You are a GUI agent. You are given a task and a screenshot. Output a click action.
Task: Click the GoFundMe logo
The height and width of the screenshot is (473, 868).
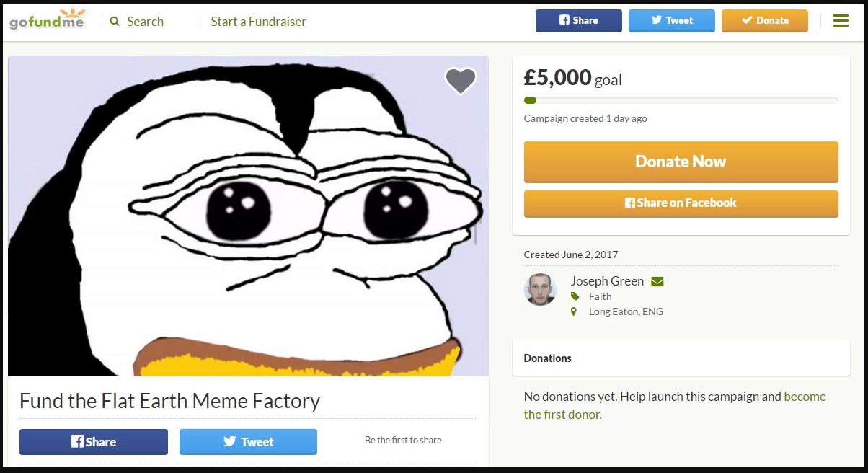(x=47, y=20)
